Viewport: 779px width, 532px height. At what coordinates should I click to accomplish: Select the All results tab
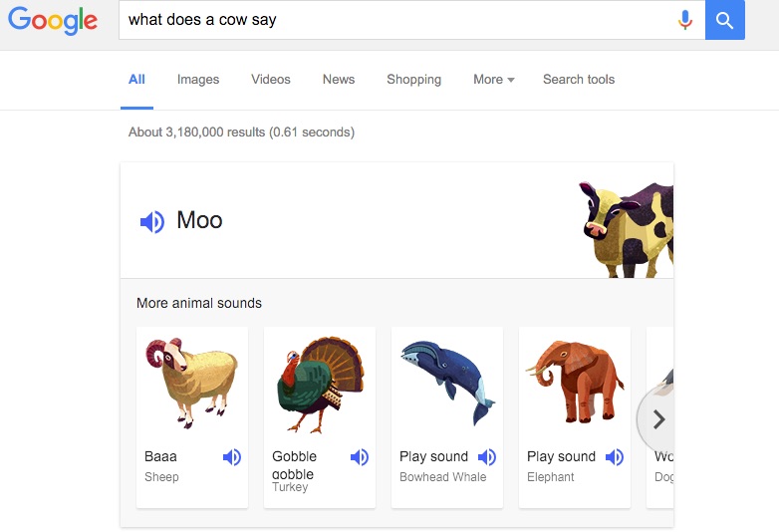tap(136, 80)
